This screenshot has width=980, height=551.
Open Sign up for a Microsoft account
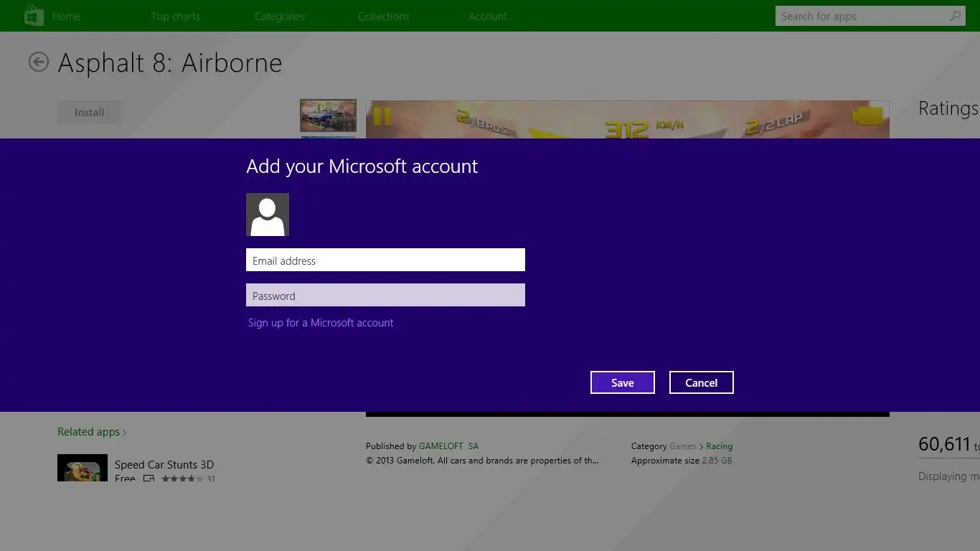[321, 323]
